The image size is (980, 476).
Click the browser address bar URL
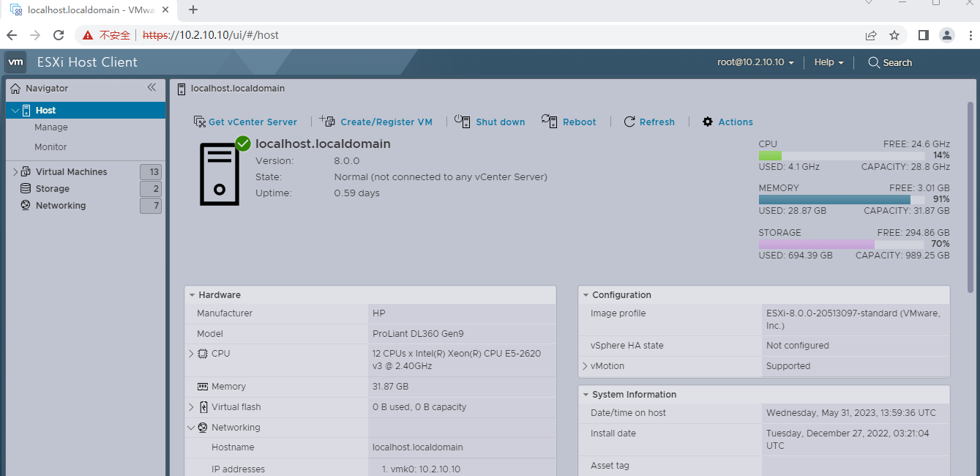point(211,35)
